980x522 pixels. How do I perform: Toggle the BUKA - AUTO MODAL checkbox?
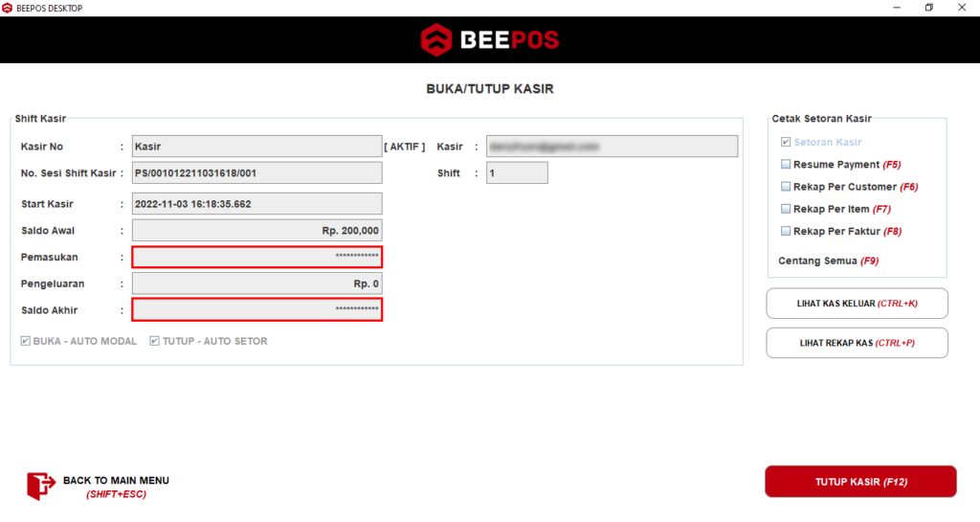(x=26, y=341)
